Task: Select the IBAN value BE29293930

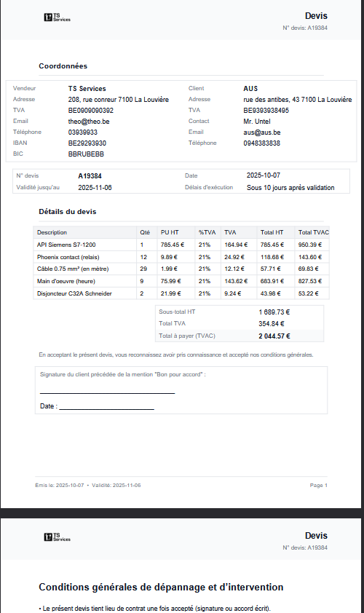Action: [87, 143]
